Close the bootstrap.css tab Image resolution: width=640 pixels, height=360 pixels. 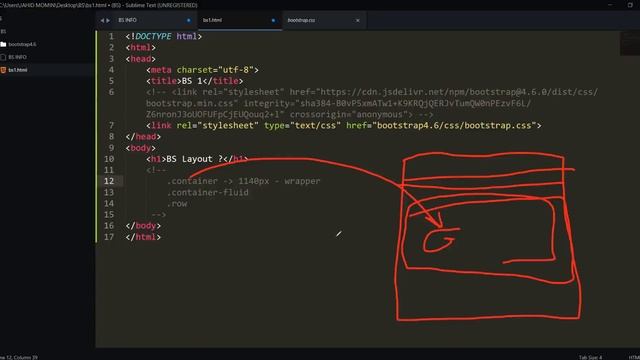coord(358,20)
